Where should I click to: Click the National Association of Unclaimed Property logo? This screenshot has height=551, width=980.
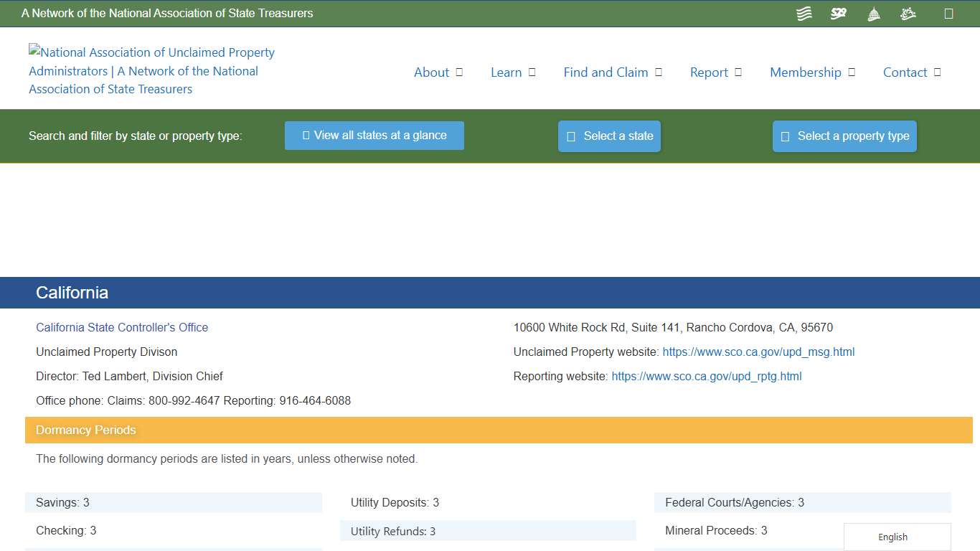(x=151, y=70)
